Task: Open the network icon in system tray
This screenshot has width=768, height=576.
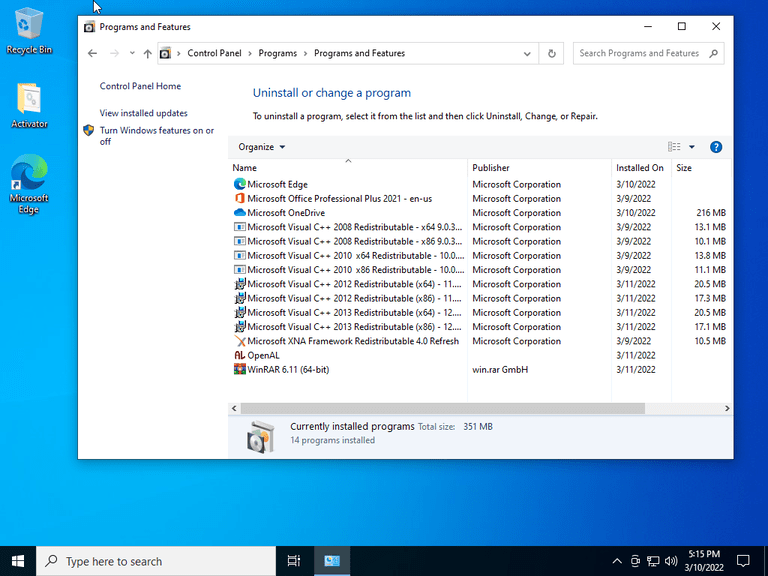Action: [x=652, y=561]
